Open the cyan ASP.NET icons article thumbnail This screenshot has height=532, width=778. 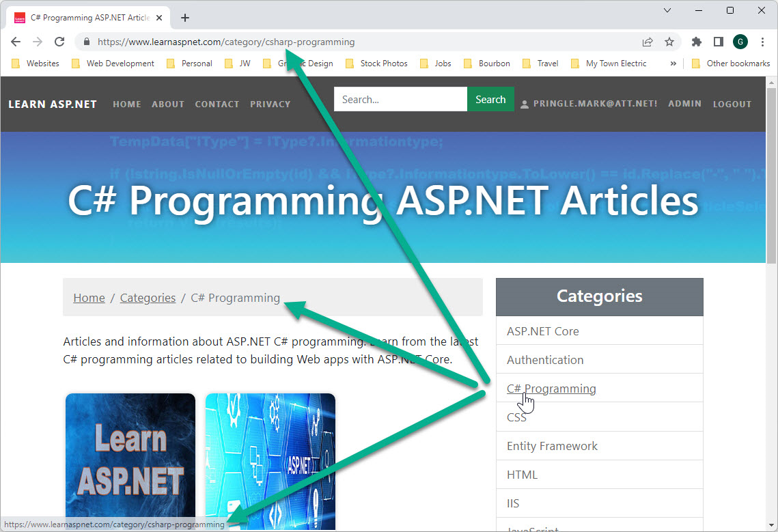[x=270, y=462]
